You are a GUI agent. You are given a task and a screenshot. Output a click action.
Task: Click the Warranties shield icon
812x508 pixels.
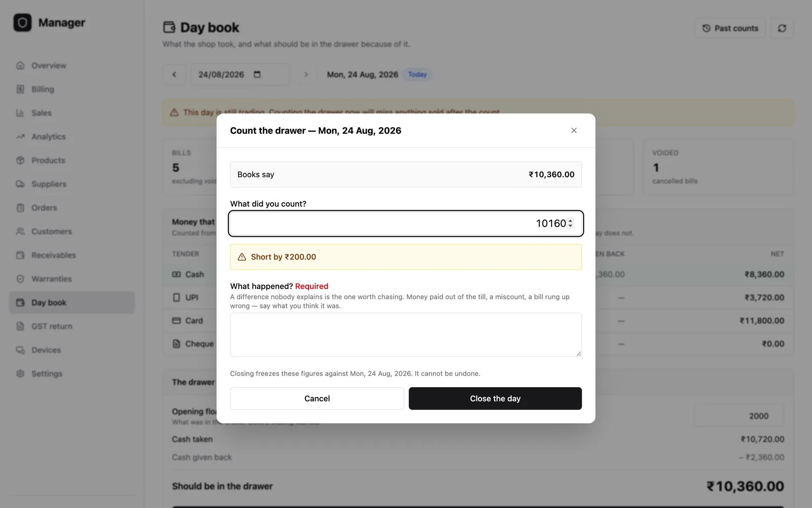[20, 279]
